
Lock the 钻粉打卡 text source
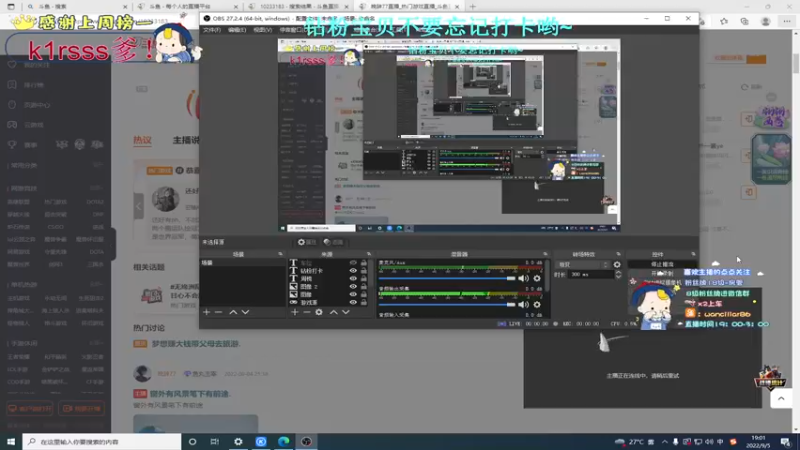[x=364, y=271]
